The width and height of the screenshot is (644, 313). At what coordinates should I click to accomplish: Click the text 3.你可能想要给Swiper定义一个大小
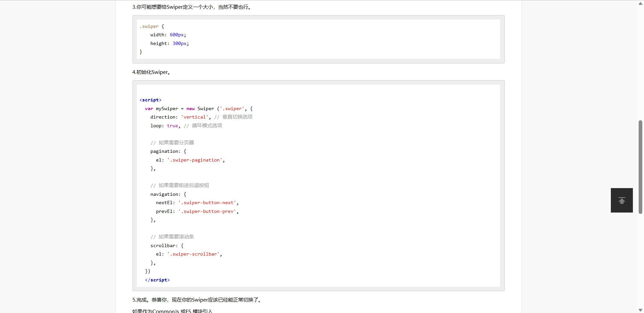click(x=192, y=7)
